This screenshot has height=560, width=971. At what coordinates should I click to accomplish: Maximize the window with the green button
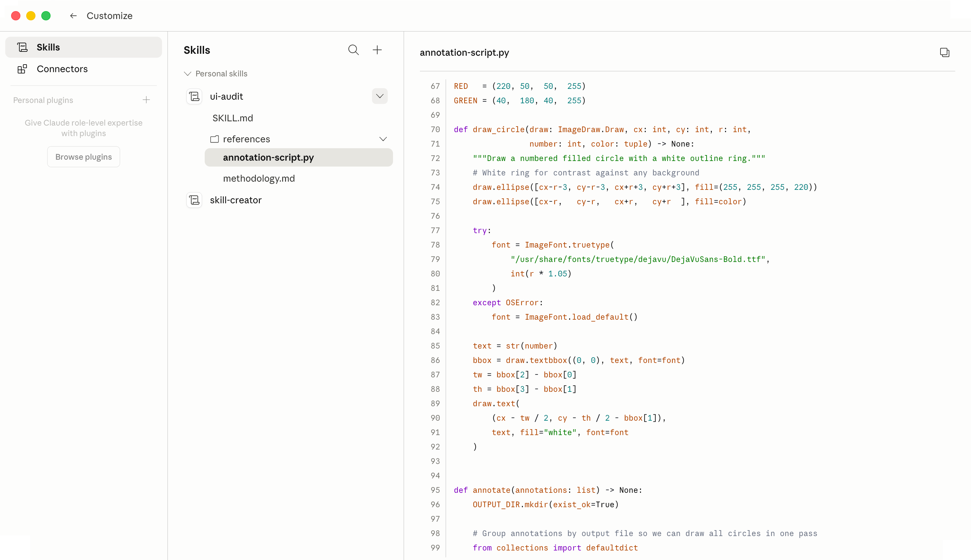click(46, 16)
